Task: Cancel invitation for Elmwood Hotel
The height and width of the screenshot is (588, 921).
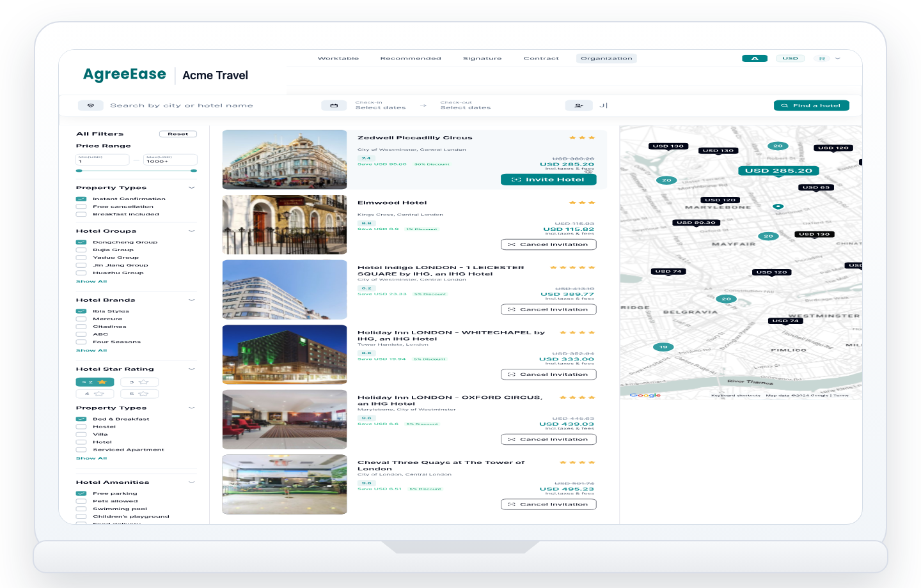Action: tap(549, 244)
